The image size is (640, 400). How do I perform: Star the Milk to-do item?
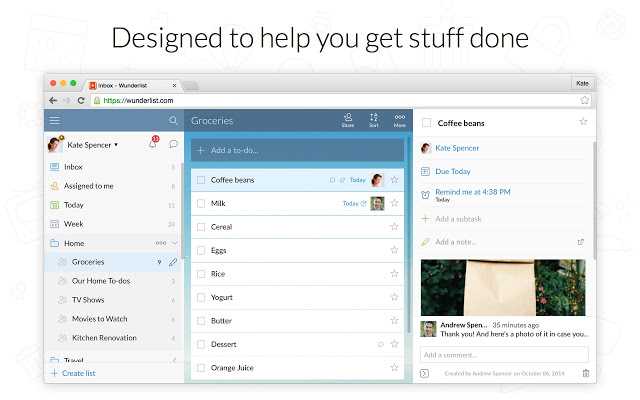(x=394, y=203)
